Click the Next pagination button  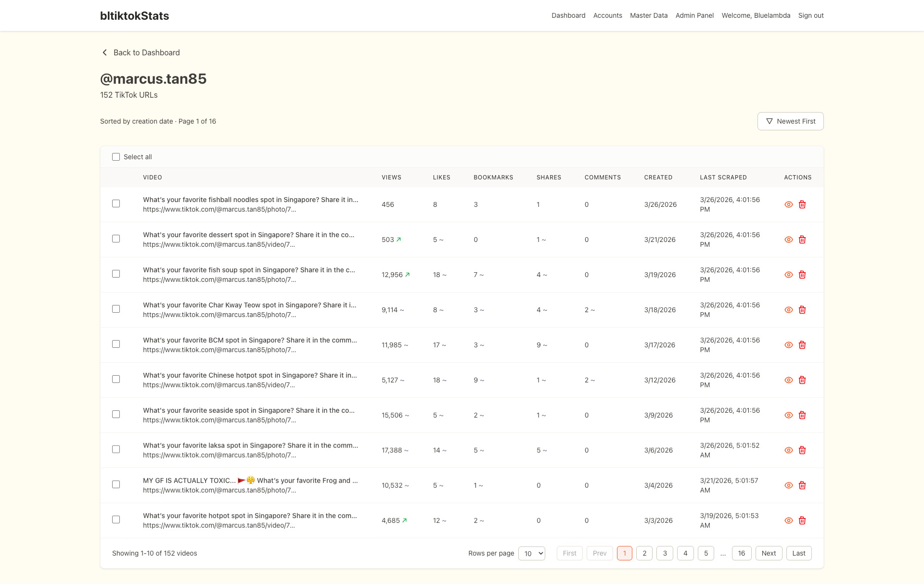(x=769, y=553)
